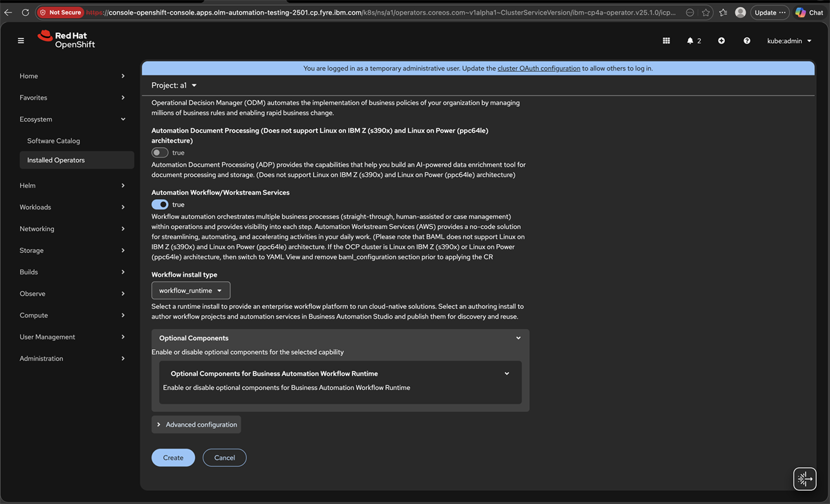
Task: Open the browser profile avatar icon
Action: pos(741,12)
